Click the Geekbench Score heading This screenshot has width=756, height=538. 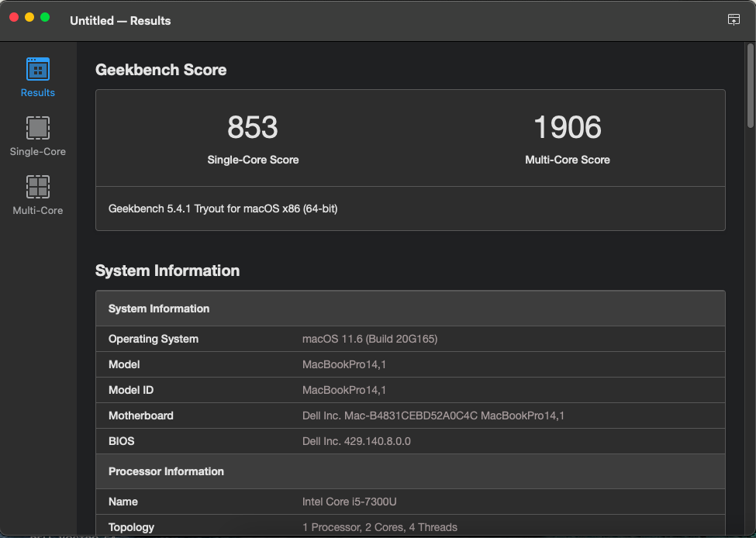coord(161,70)
